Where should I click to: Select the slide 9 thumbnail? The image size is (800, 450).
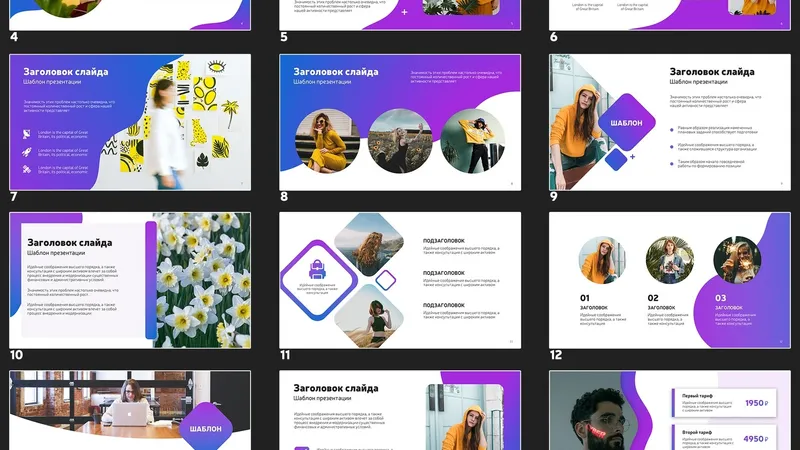point(670,122)
